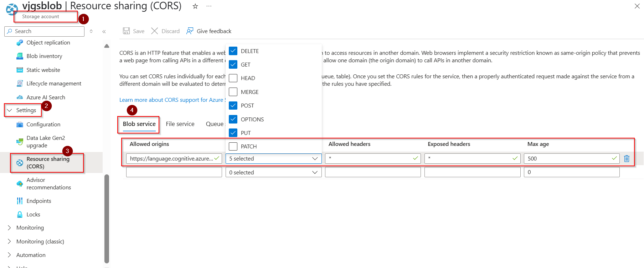This screenshot has width=644, height=268.
Task: Click the Allowed headers field with asterisk
Action: 373,159
